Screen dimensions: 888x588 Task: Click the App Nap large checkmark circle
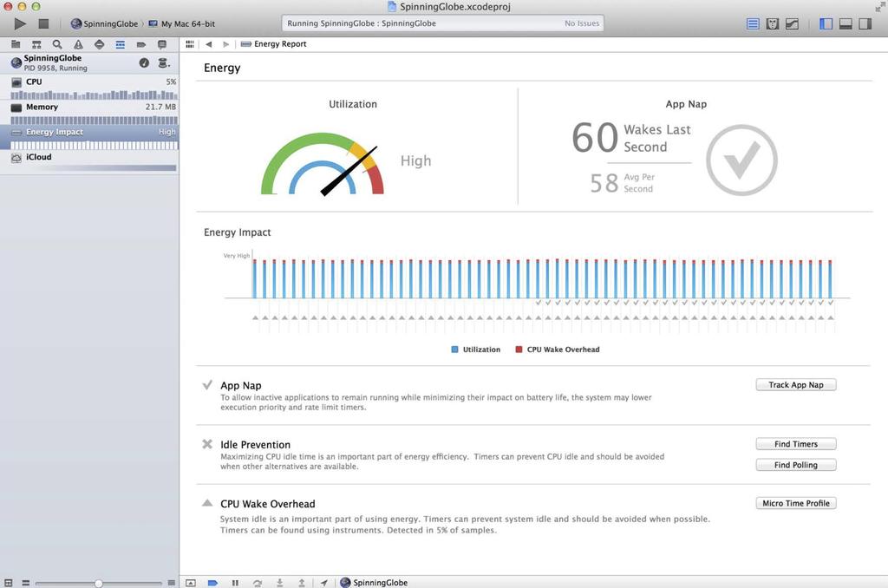[741, 160]
